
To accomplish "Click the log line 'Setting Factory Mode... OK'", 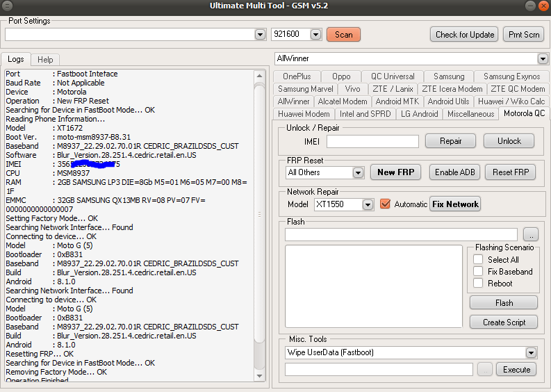I will (x=51, y=218).
